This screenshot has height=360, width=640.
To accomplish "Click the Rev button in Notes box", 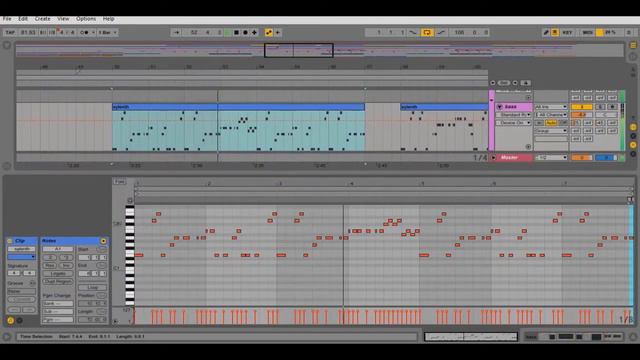I will (x=50, y=265).
